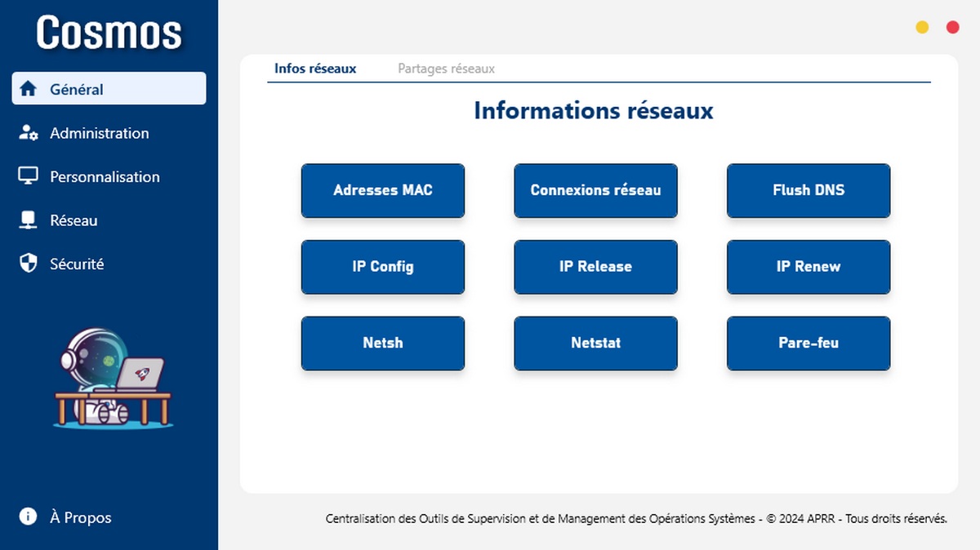Open the Pare-feu settings button
This screenshot has height=550, width=980.
pos(808,343)
